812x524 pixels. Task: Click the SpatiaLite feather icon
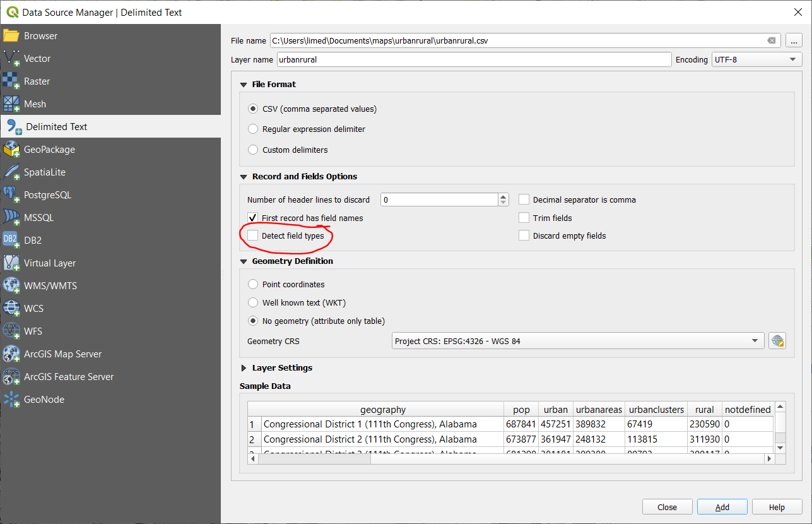[11, 172]
